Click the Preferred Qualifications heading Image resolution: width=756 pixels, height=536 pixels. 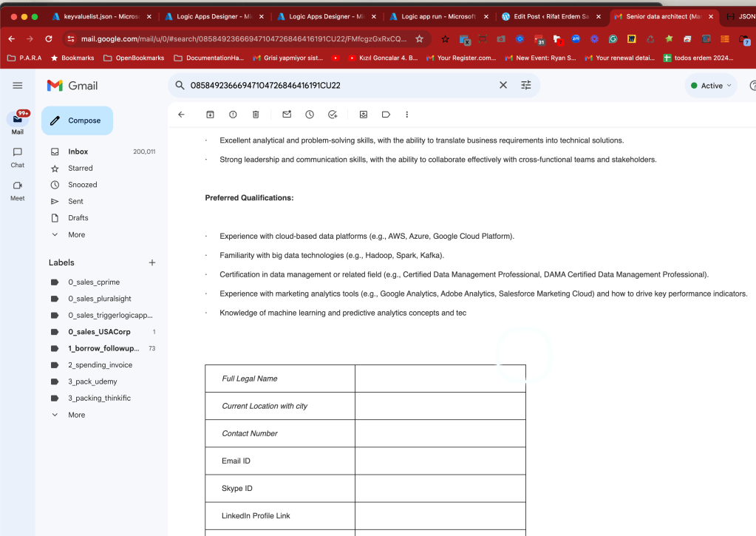tap(249, 198)
